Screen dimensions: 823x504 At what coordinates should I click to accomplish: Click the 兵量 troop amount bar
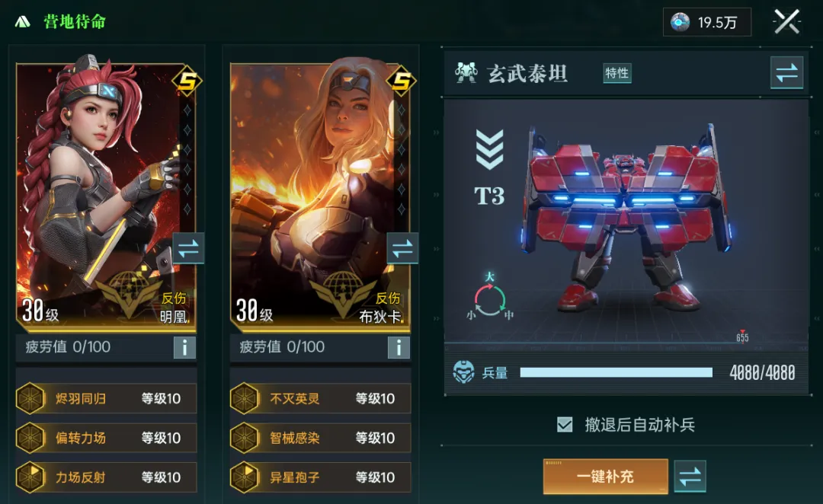(x=616, y=372)
